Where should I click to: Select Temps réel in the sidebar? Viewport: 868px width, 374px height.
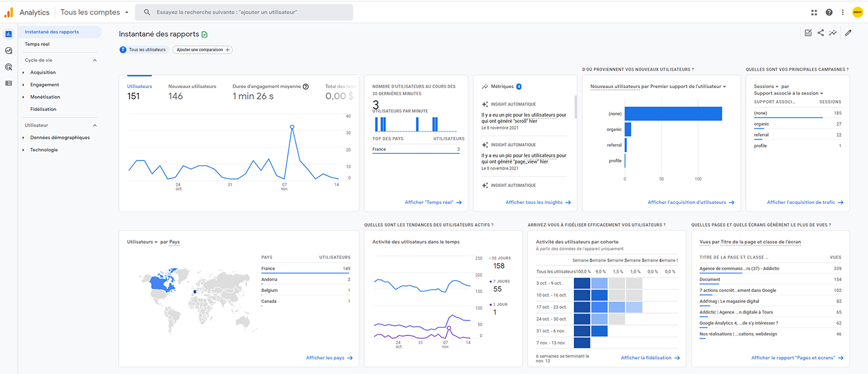click(x=37, y=44)
